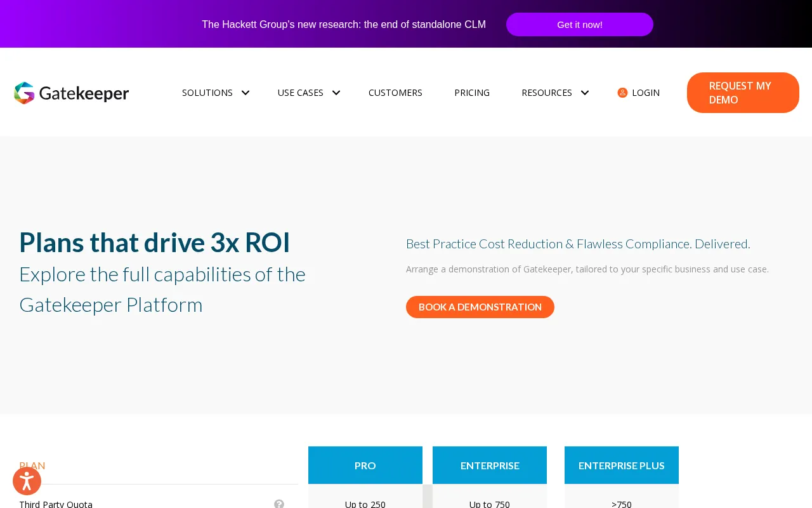This screenshot has width=812, height=508.
Task: Click the 'Plans that drive 3x ROI' heading
Action: coord(155,243)
